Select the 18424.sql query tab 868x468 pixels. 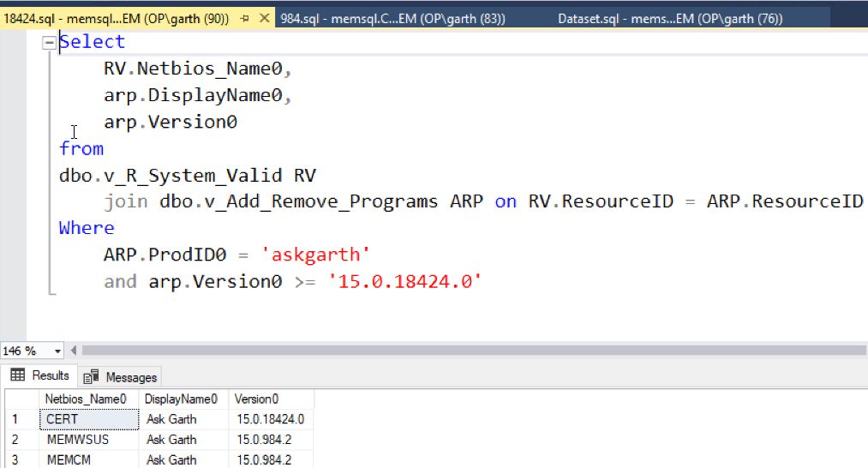pyautogui.click(x=117, y=19)
